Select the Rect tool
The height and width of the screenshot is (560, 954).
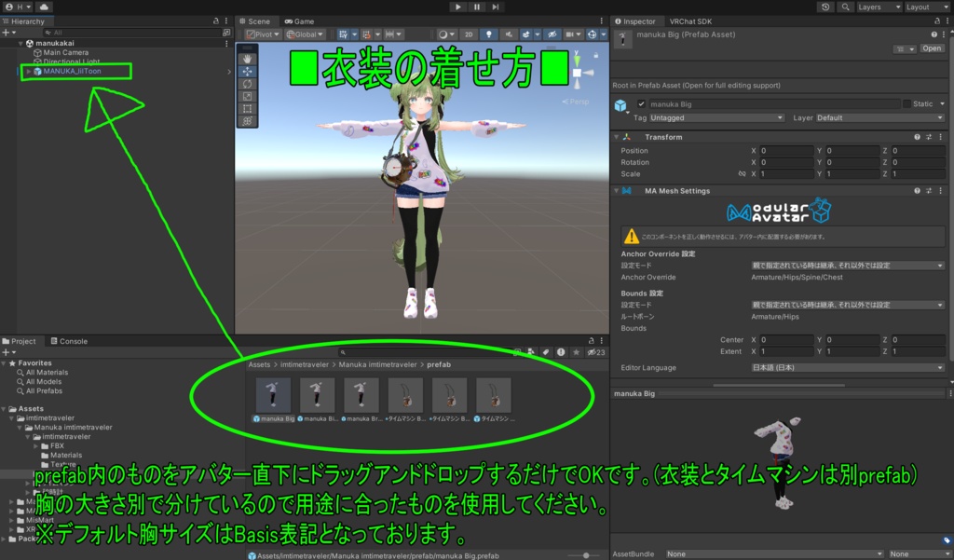tap(247, 109)
